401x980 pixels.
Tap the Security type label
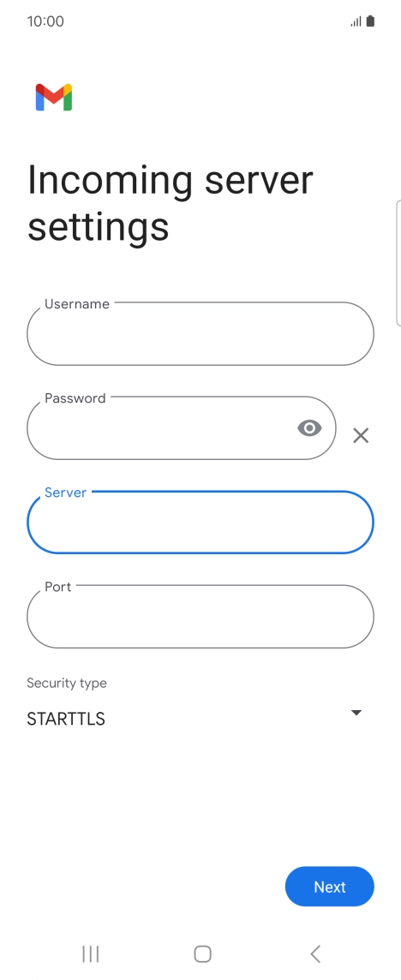point(67,683)
